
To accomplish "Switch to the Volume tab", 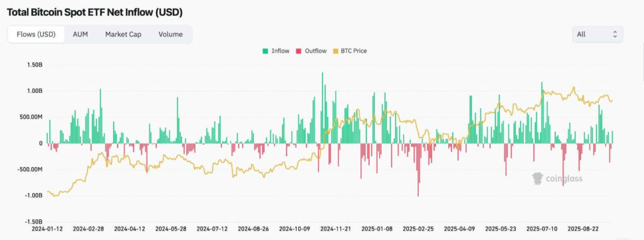I will 170,35.
